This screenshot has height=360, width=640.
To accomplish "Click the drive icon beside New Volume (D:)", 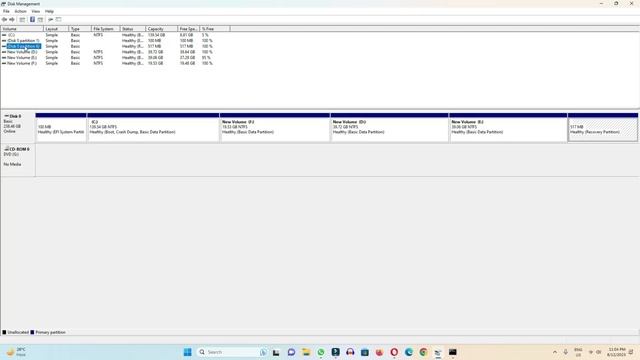I will 4,52.
